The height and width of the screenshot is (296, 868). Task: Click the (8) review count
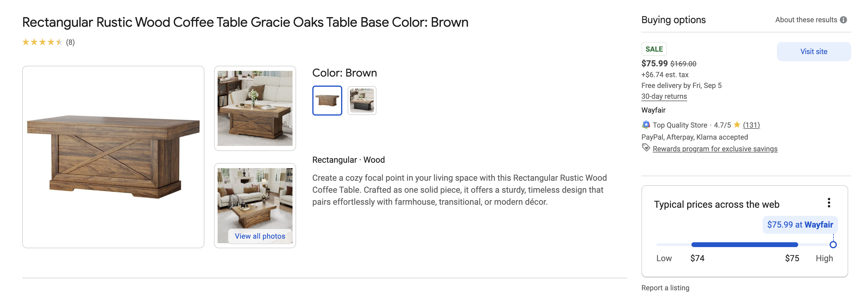70,42
